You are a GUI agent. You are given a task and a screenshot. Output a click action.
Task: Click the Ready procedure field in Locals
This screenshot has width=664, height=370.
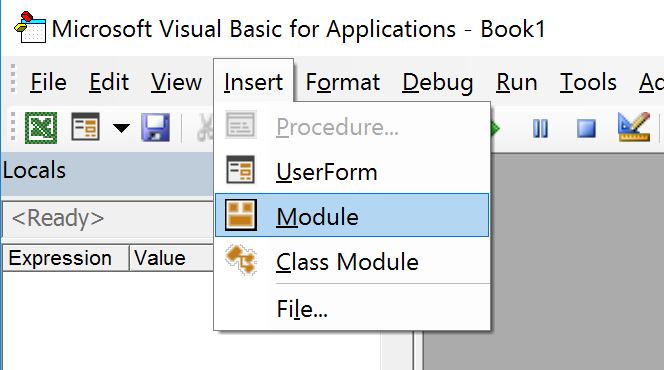pyautogui.click(x=108, y=218)
